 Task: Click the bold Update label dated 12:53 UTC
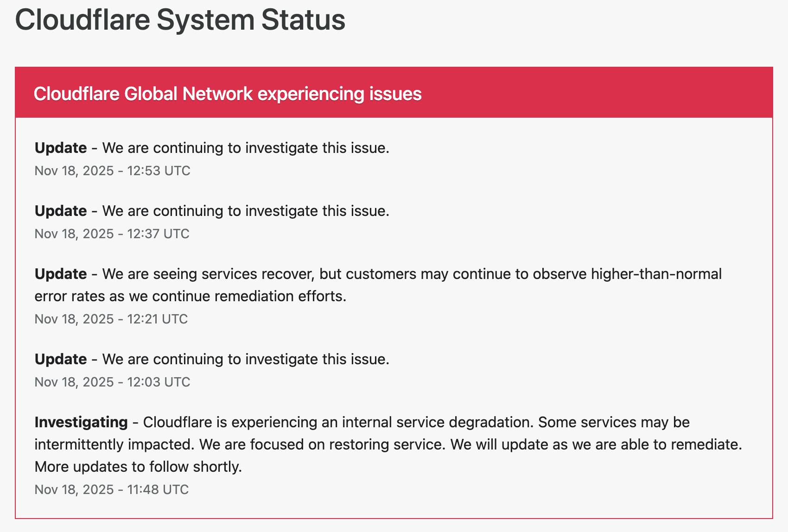coord(61,148)
